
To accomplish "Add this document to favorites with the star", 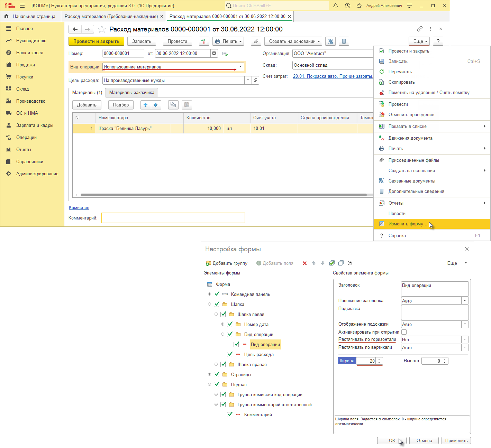I will 102,29.
